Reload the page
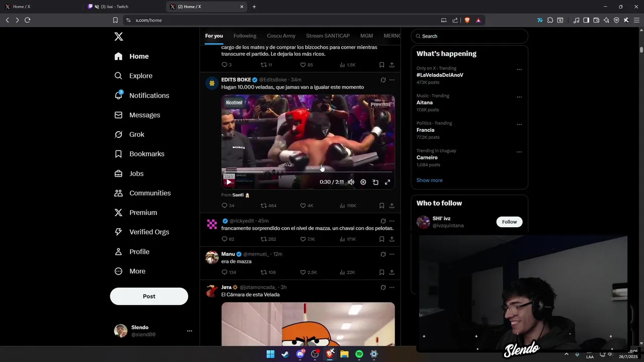644x362 pixels. click(x=27, y=20)
